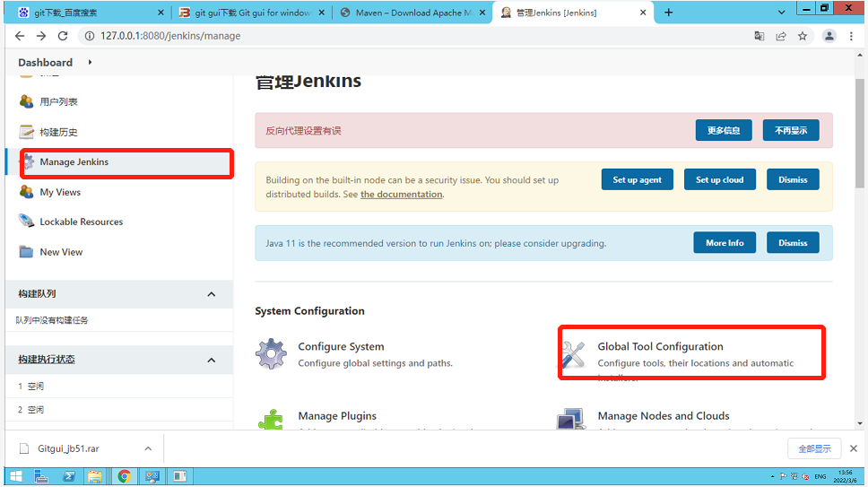The width and height of the screenshot is (868, 487).
Task: Open the Chrome three-dot menu
Action: coord(851,36)
